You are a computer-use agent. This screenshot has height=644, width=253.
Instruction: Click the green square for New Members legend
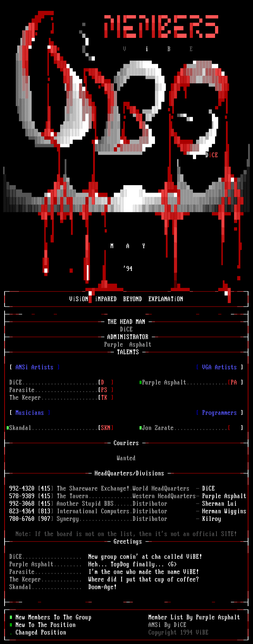click(11, 617)
